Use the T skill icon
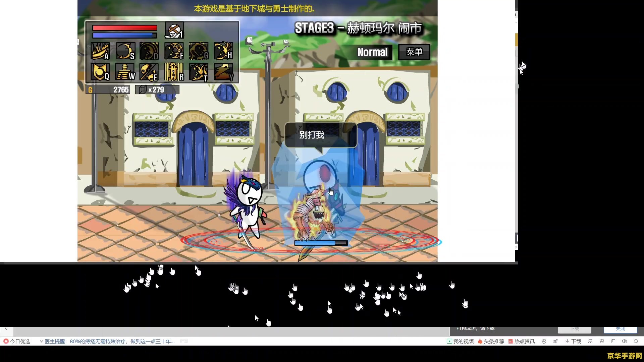 pos(199,72)
